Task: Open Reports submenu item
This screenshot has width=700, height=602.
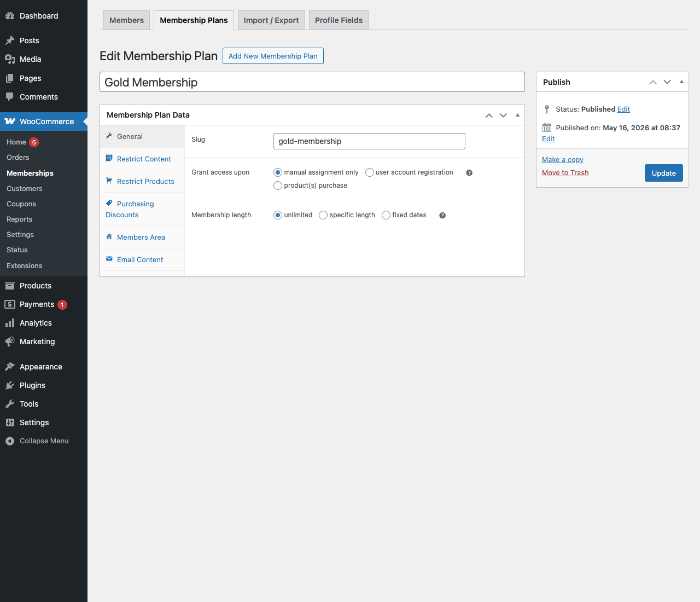Action: click(20, 219)
